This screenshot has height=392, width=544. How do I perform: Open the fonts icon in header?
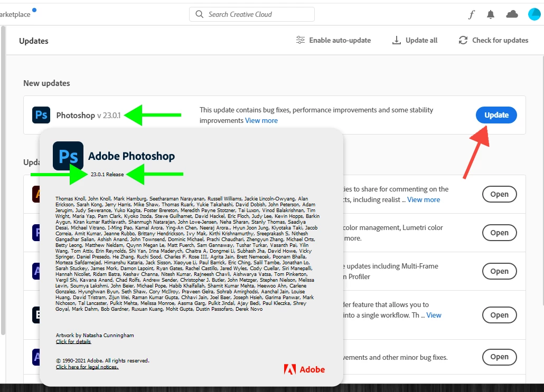[471, 15]
